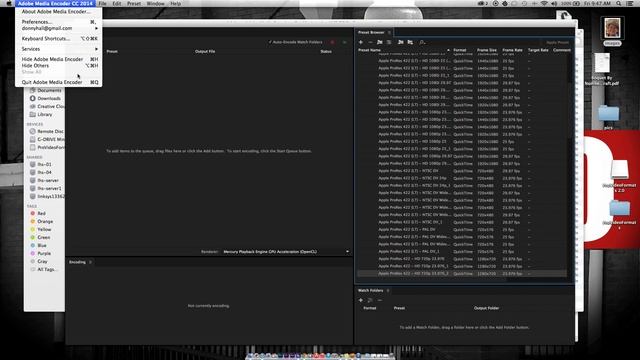The height and width of the screenshot is (360, 640).
Task: Click the Export presets icon
Action: (410, 42)
